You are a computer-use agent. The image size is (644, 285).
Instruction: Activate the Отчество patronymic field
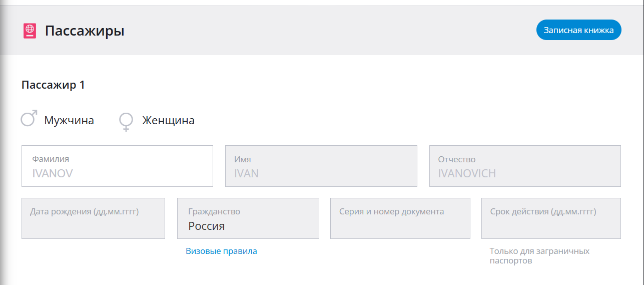[x=525, y=166]
